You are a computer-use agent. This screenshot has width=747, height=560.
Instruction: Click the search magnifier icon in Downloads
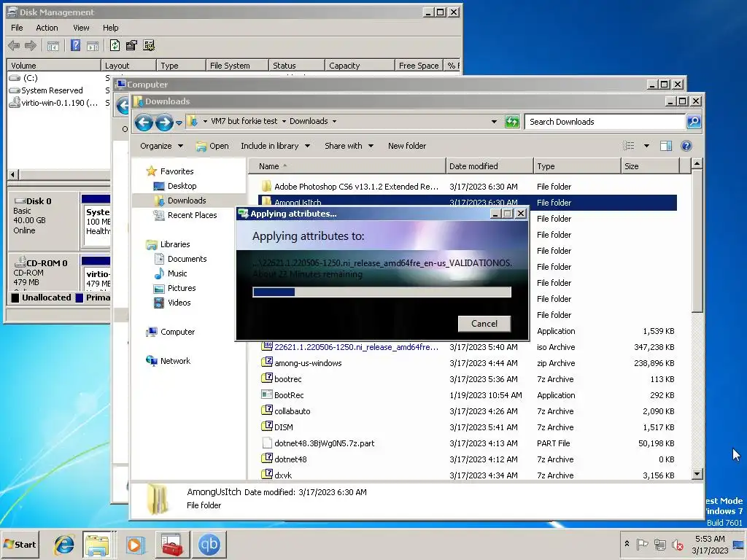coord(694,122)
